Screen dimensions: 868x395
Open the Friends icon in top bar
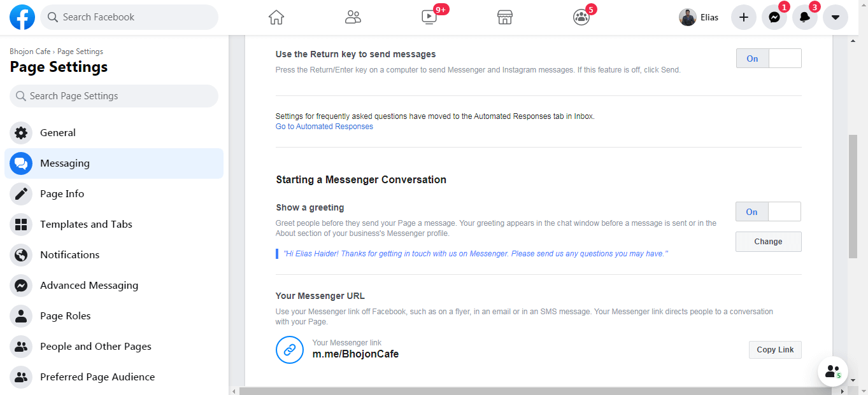[x=353, y=17]
